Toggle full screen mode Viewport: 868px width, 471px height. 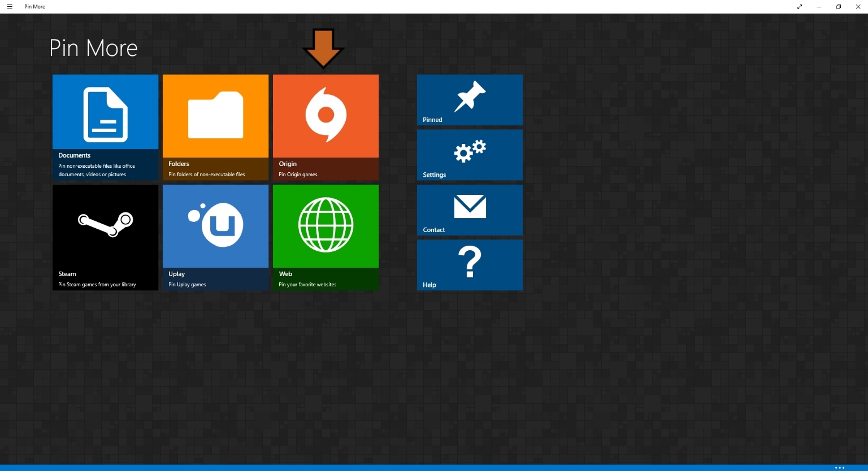click(x=799, y=6)
